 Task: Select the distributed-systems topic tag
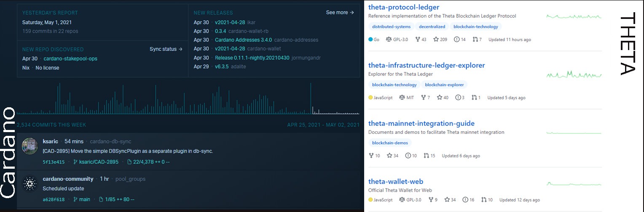click(391, 26)
